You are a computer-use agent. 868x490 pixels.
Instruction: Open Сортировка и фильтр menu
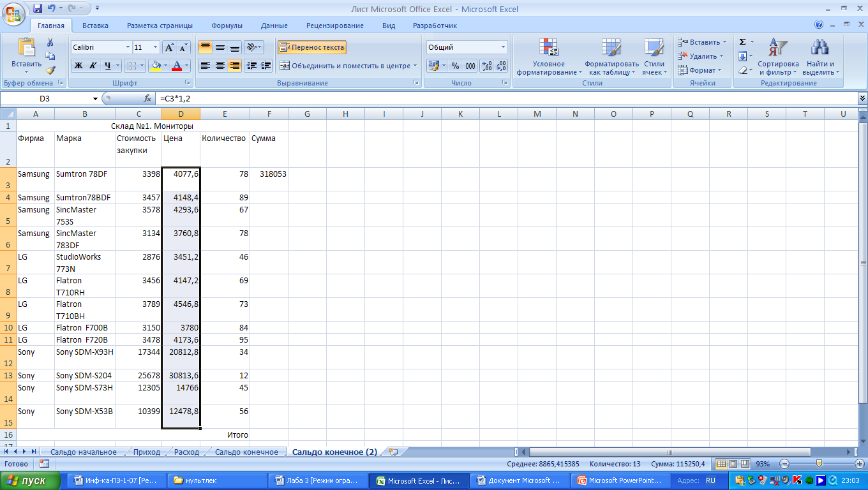click(778, 57)
